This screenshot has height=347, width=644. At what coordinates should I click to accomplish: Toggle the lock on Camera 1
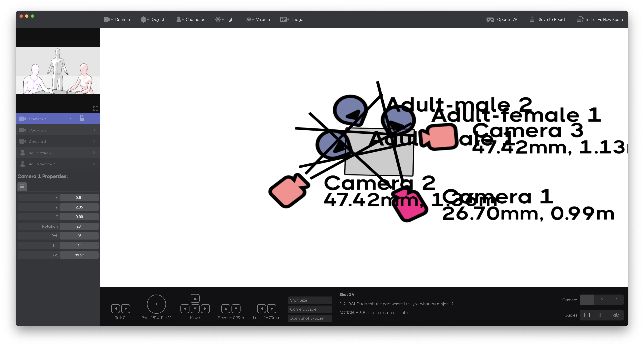(81, 118)
